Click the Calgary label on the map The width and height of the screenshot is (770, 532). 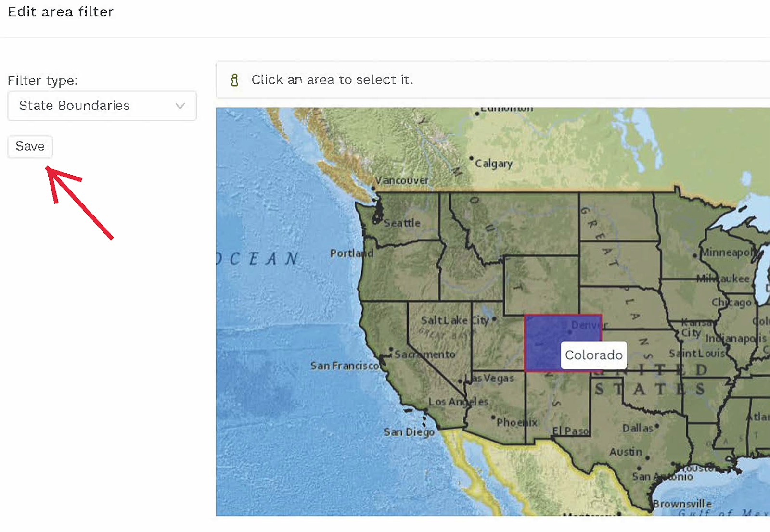point(494,164)
